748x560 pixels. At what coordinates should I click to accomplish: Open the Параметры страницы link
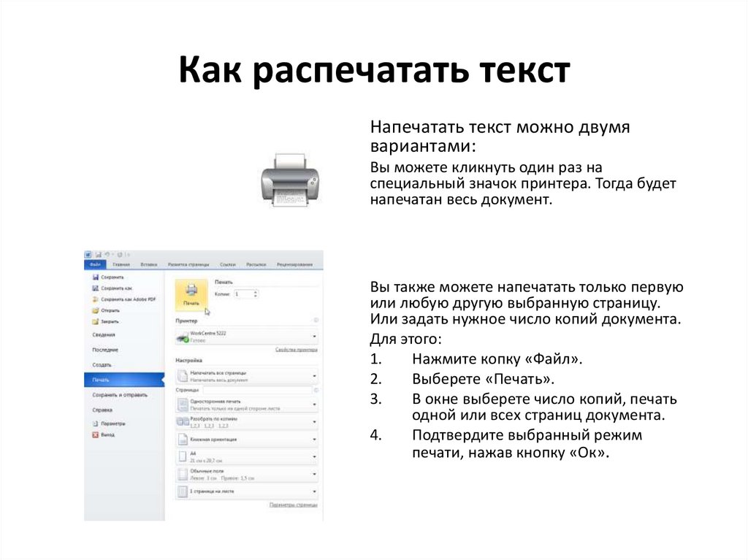click(x=294, y=505)
